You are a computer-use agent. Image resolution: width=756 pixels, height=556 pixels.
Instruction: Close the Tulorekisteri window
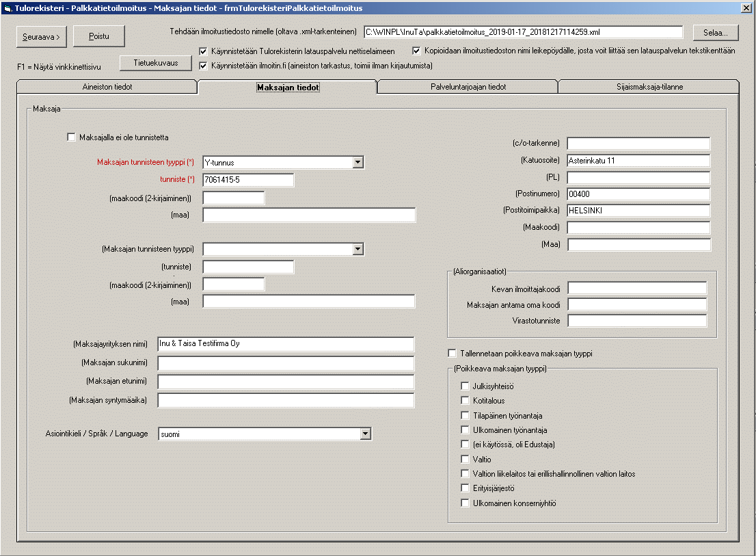pos(746,8)
